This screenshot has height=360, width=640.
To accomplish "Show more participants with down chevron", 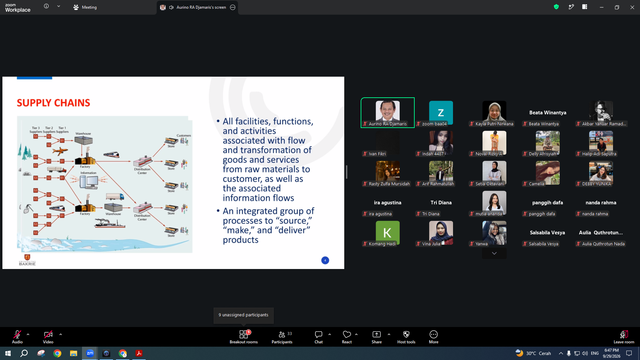I will pyautogui.click(x=494, y=253).
